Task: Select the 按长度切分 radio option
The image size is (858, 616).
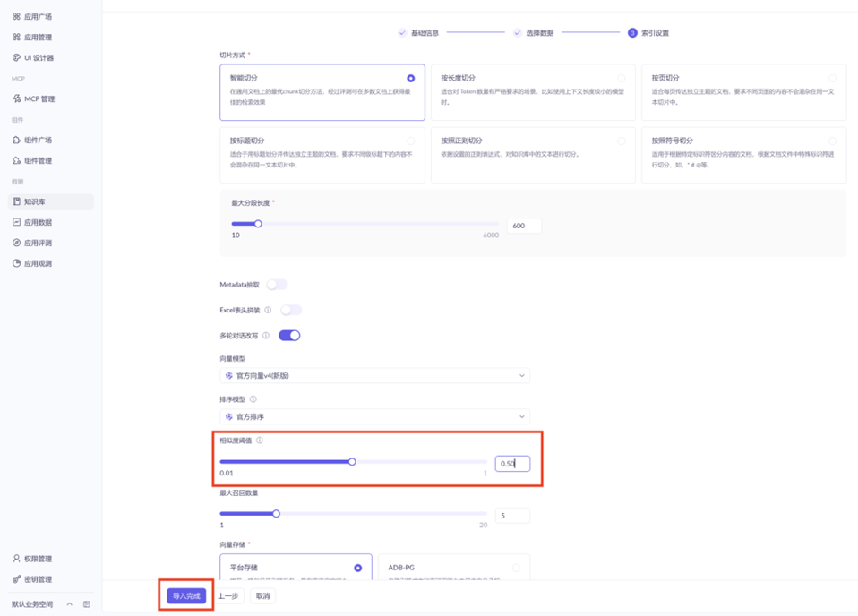Action: tap(621, 78)
